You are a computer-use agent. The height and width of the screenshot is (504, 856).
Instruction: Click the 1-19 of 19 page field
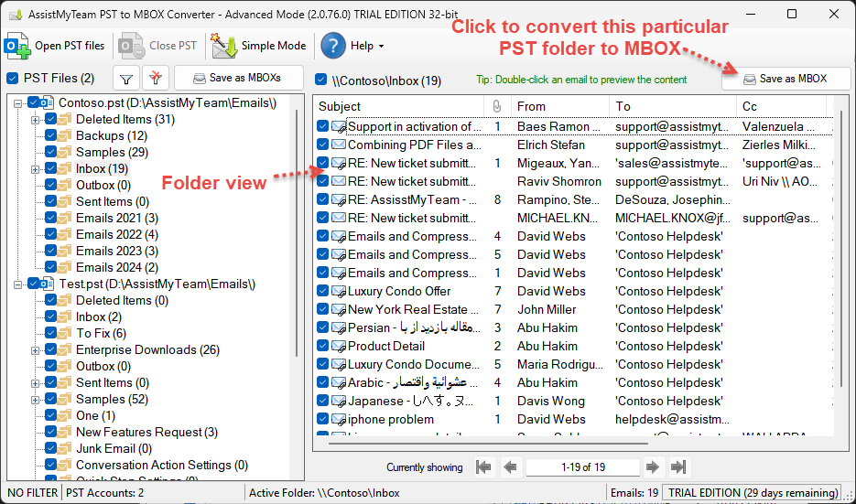[583, 467]
